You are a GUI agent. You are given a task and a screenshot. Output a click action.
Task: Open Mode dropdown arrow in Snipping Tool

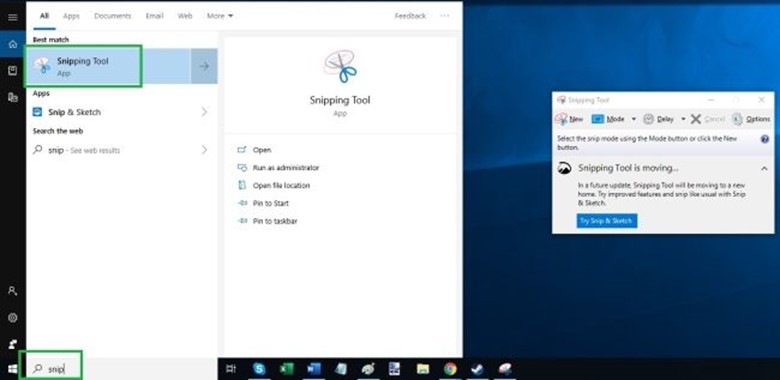[633, 119]
